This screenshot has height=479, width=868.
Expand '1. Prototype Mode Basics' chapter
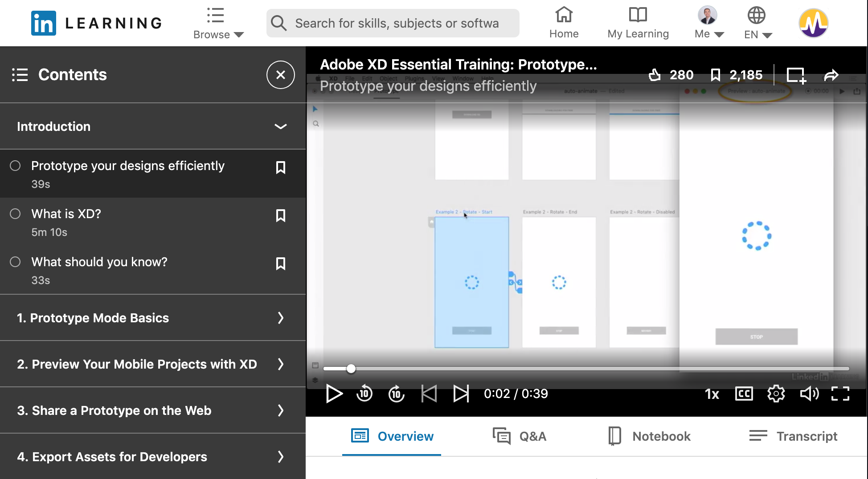[x=280, y=318]
